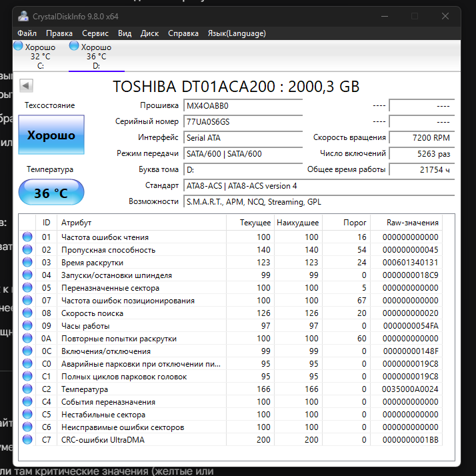Click status orb for Частота ошибок чтения

pos(27,237)
